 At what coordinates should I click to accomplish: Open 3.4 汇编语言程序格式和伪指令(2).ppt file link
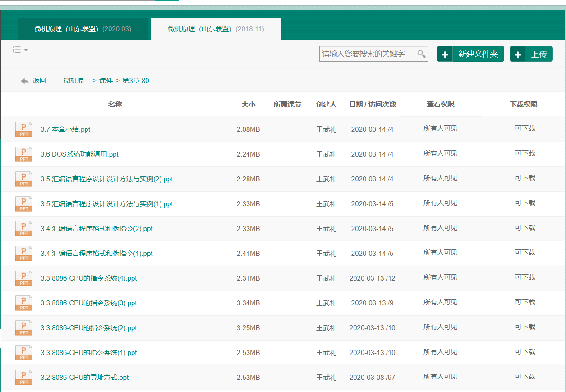pos(97,229)
